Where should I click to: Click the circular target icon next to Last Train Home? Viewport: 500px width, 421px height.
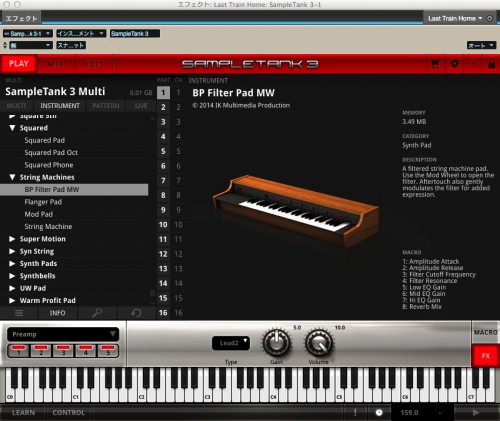[x=490, y=19]
